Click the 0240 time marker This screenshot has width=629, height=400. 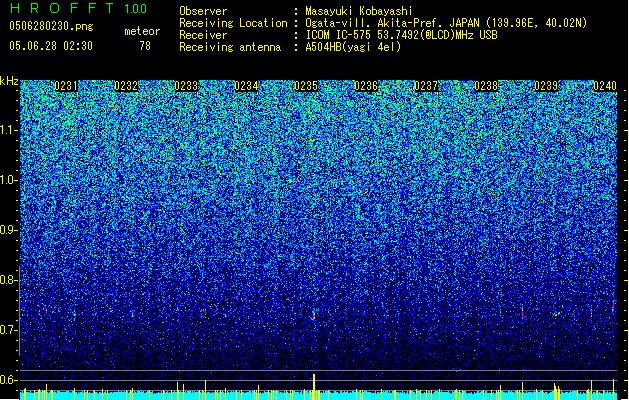[605, 86]
